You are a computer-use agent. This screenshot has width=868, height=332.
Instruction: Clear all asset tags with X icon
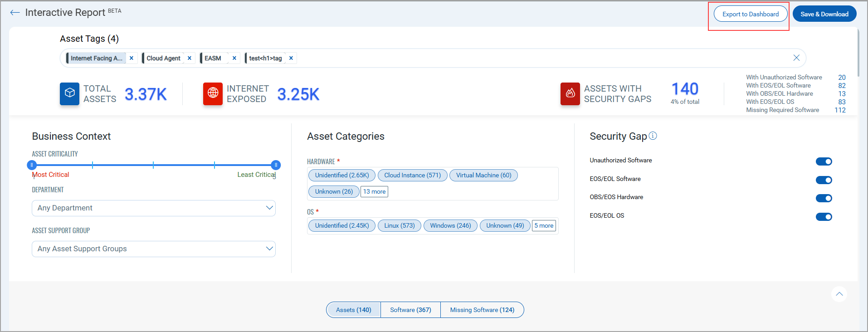[796, 58]
